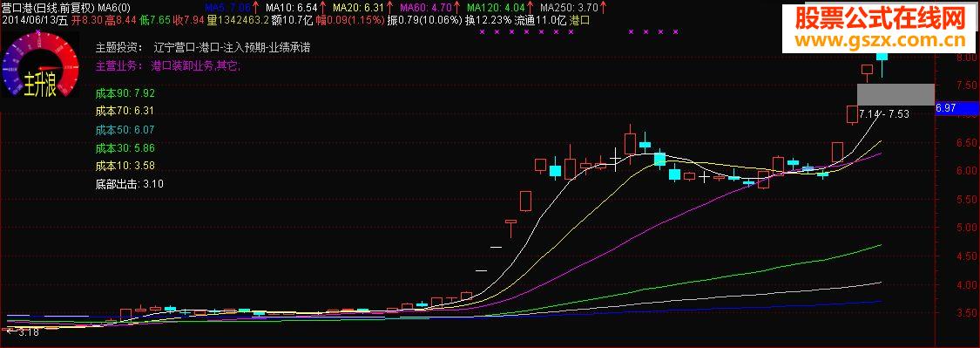Click the MA6(0) indicator label

coord(115,8)
